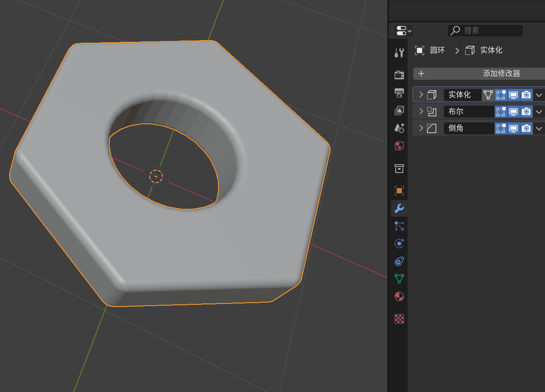Toggle viewport display for 布尔
545x392 pixels.
point(514,111)
